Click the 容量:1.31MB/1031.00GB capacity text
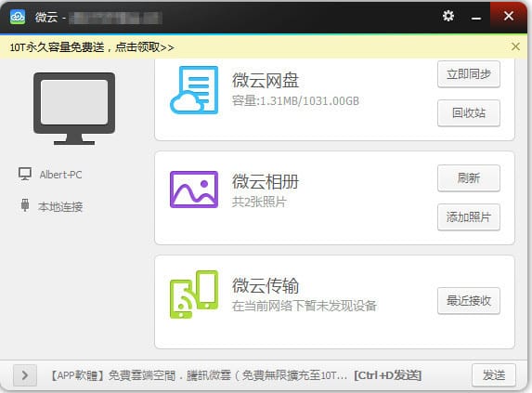The width and height of the screenshot is (532, 393). [x=295, y=100]
